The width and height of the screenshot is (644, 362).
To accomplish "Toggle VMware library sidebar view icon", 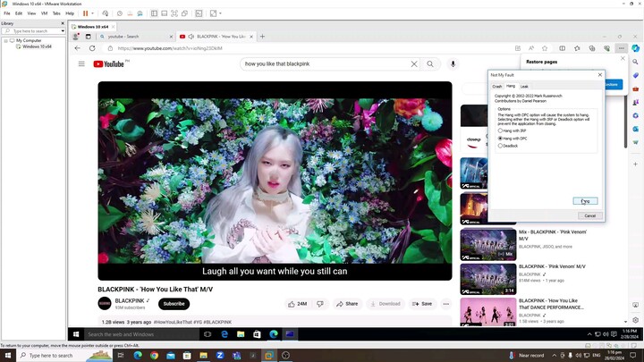I will pos(154,13).
